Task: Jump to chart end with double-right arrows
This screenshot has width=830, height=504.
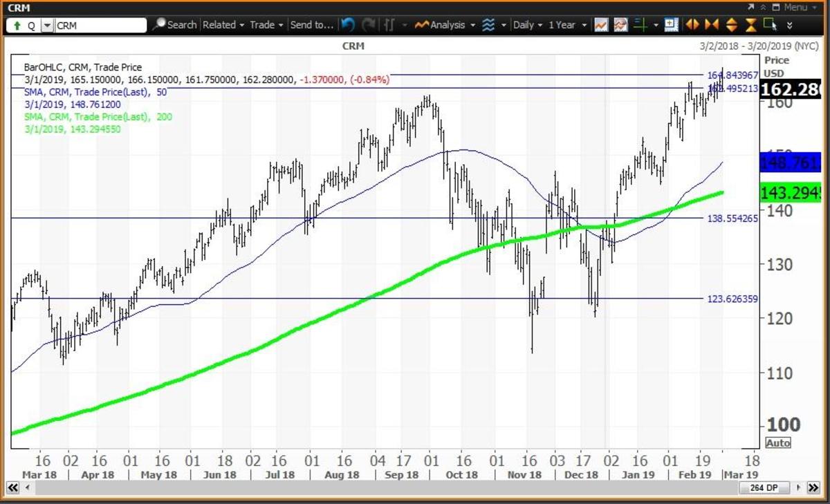Action: pyautogui.click(x=813, y=488)
